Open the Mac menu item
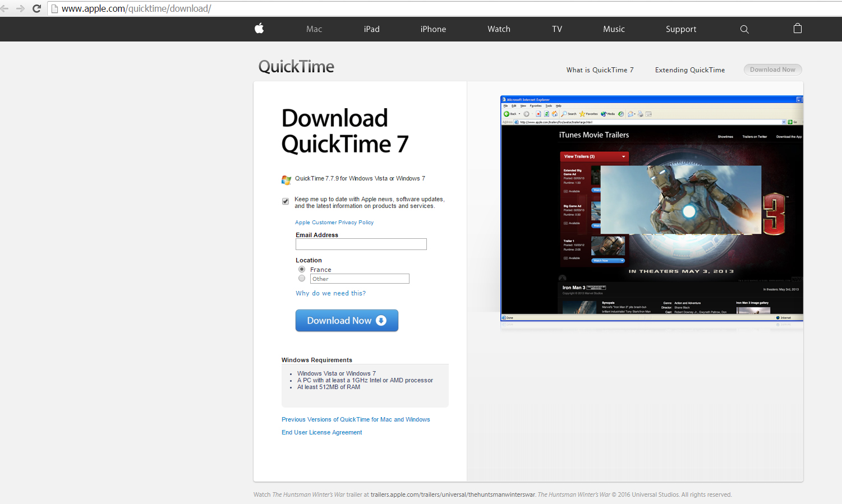This screenshot has width=842, height=504. point(314,29)
